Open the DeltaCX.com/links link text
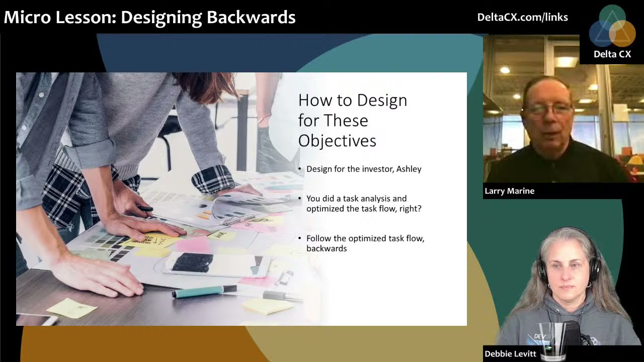Image resolution: width=644 pixels, height=362 pixels. (522, 17)
